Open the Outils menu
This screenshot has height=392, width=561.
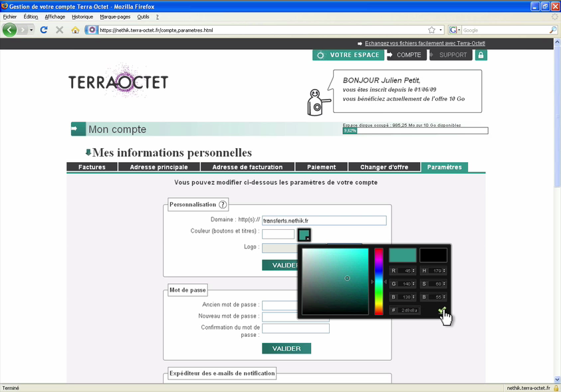[143, 17]
